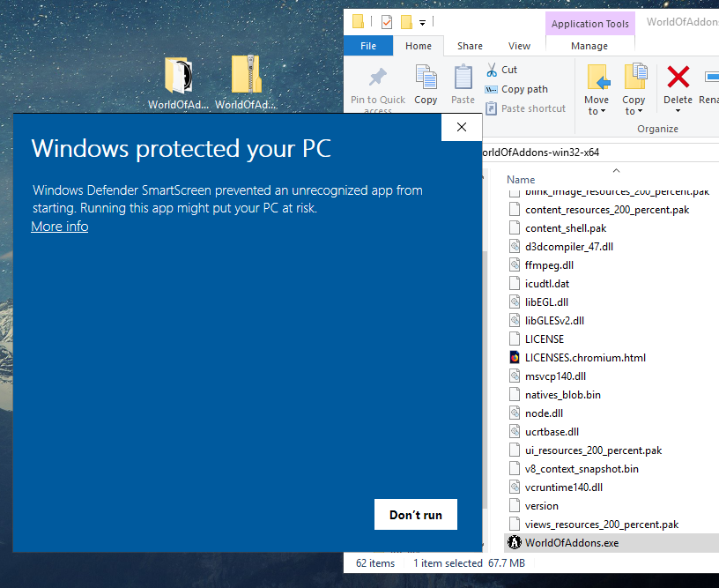Click the LICENSES.chromium.html browser icon

[515, 358]
